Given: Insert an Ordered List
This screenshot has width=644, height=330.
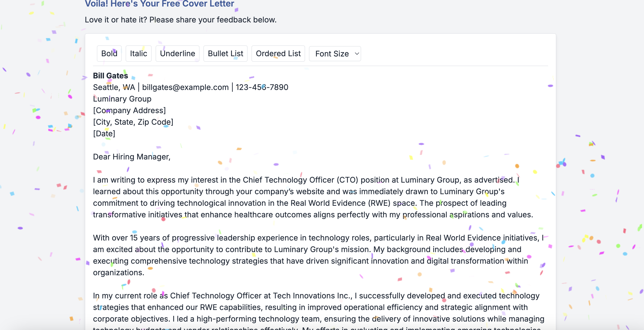Looking at the screenshot, I should (x=278, y=53).
